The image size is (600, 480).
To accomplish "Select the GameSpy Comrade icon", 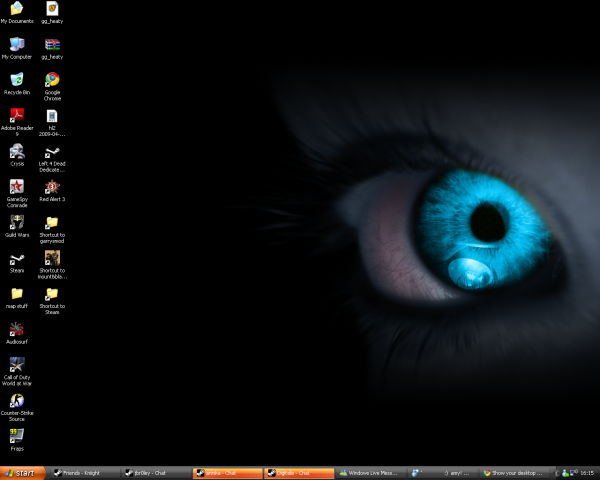I will (x=17, y=188).
